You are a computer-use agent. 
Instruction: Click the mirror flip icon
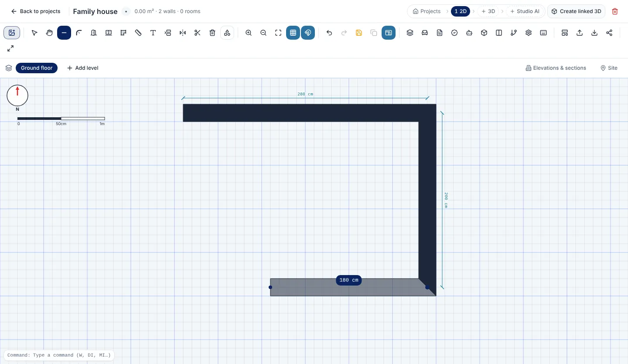click(x=183, y=33)
